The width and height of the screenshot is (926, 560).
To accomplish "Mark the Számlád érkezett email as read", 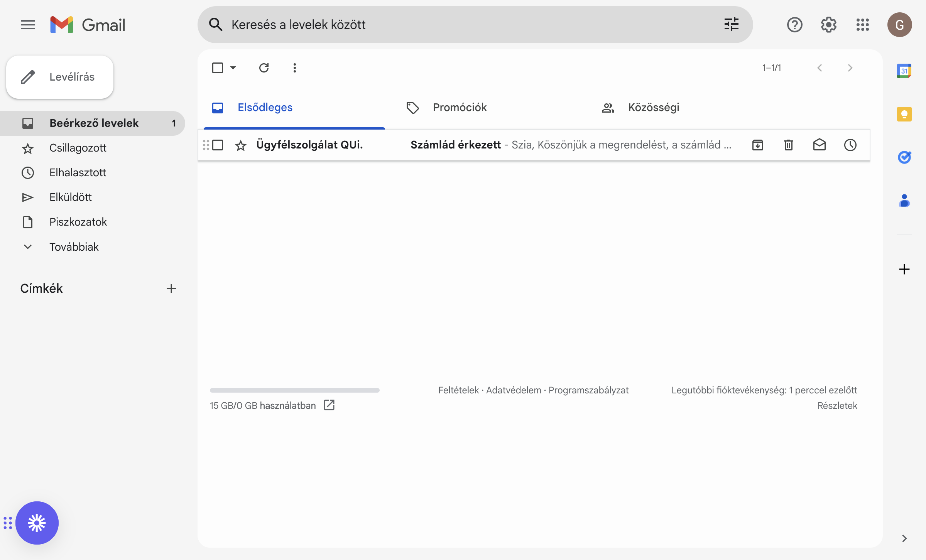I will [x=820, y=145].
